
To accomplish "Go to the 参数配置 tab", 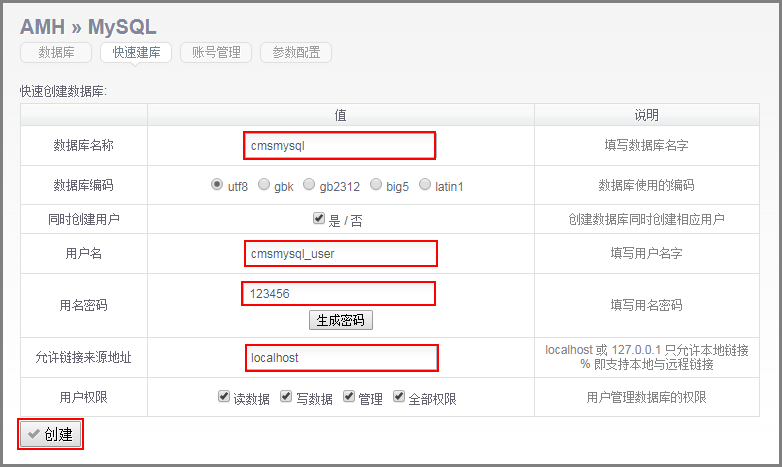I will [296, 52].
